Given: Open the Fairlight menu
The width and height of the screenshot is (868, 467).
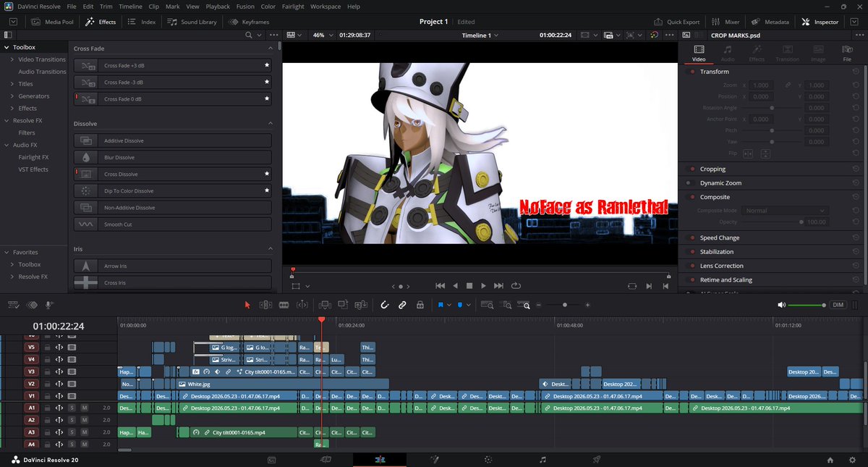Looking at the screenshot, I should click(293, 7).
